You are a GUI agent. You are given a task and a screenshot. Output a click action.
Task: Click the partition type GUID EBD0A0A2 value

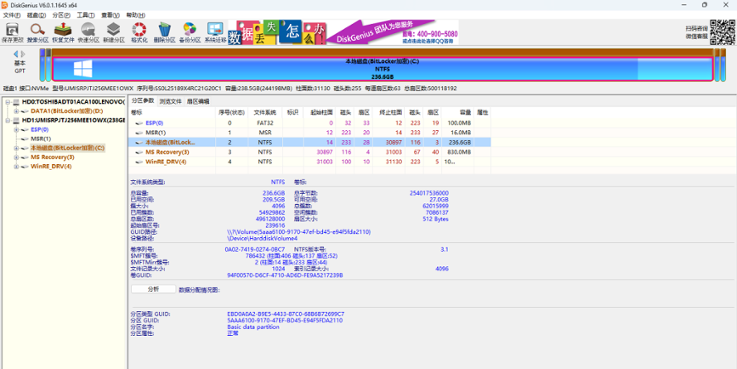tap(285, 314)
